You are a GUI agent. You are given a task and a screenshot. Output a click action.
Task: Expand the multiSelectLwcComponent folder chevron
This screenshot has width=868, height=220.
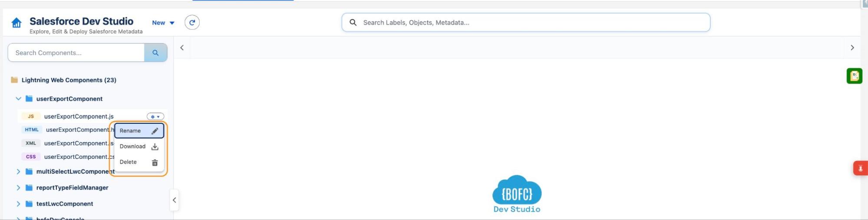18,171
